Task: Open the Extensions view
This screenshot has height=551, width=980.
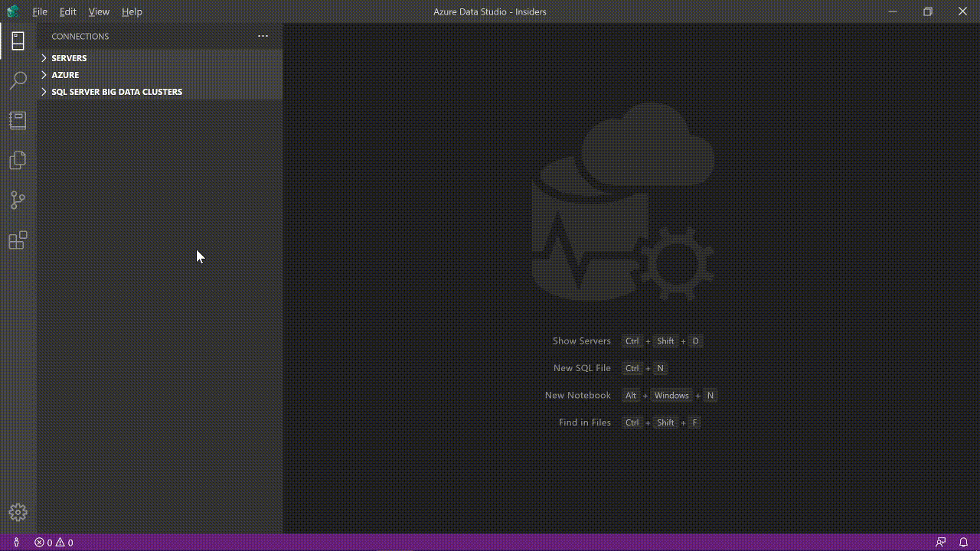Action: point(18,240)
